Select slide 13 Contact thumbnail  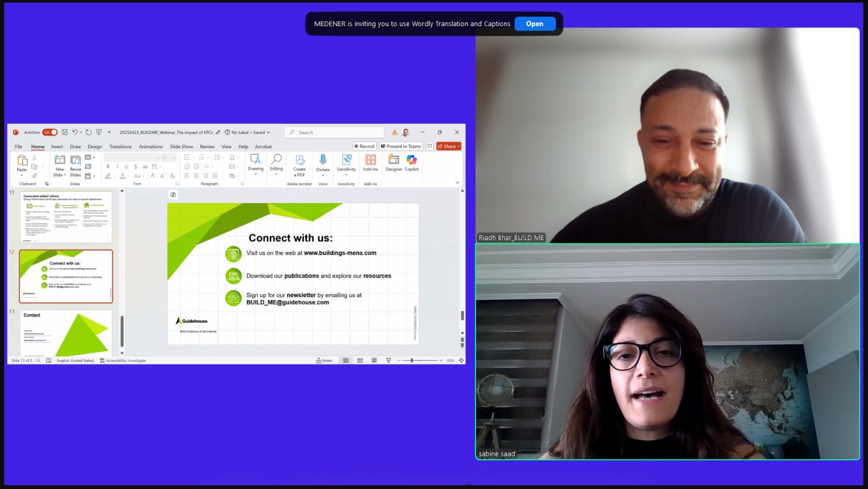click(x=66, y=333)
